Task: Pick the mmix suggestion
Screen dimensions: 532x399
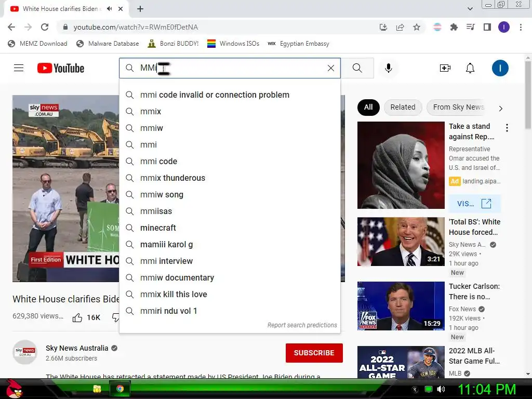Action: tap(230, 111)
